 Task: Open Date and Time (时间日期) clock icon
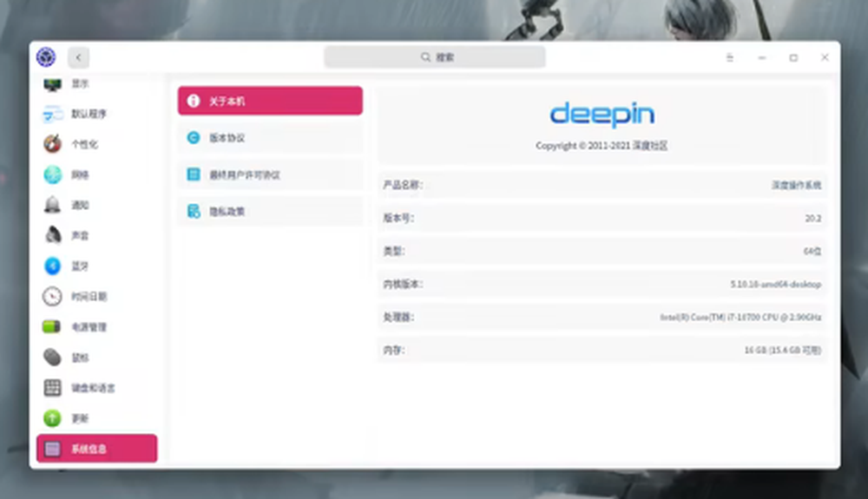tap(53, 297)
